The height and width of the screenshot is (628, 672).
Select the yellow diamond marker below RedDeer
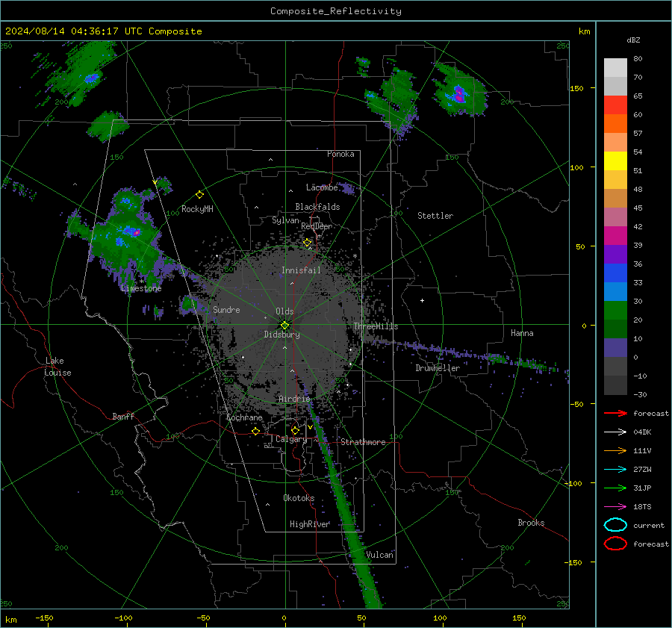[x=308, y=243]
